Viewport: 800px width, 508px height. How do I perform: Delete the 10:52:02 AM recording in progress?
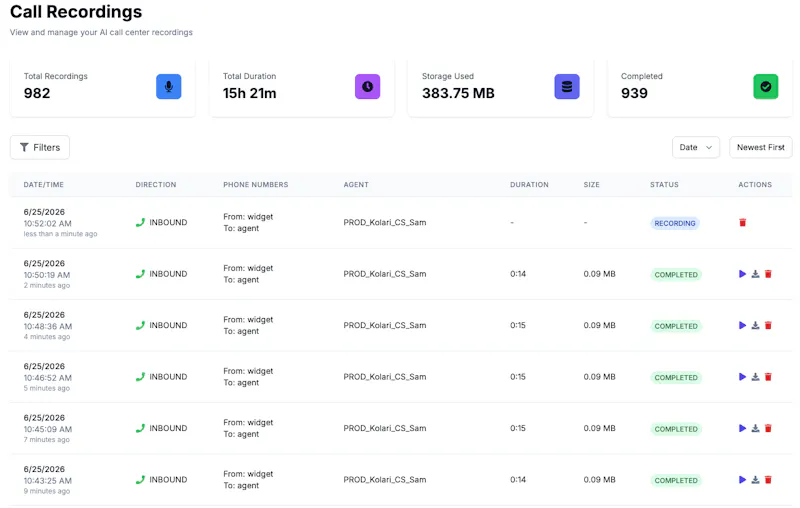tap(743, 222)
